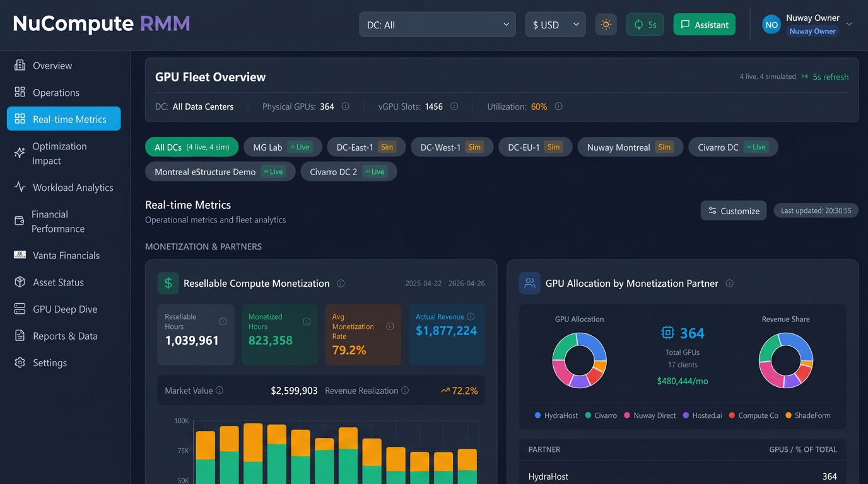The width and height of the screenshot is (868, 484).
Task: Toggle HydraHost legend entry
Action: point(556,415)
